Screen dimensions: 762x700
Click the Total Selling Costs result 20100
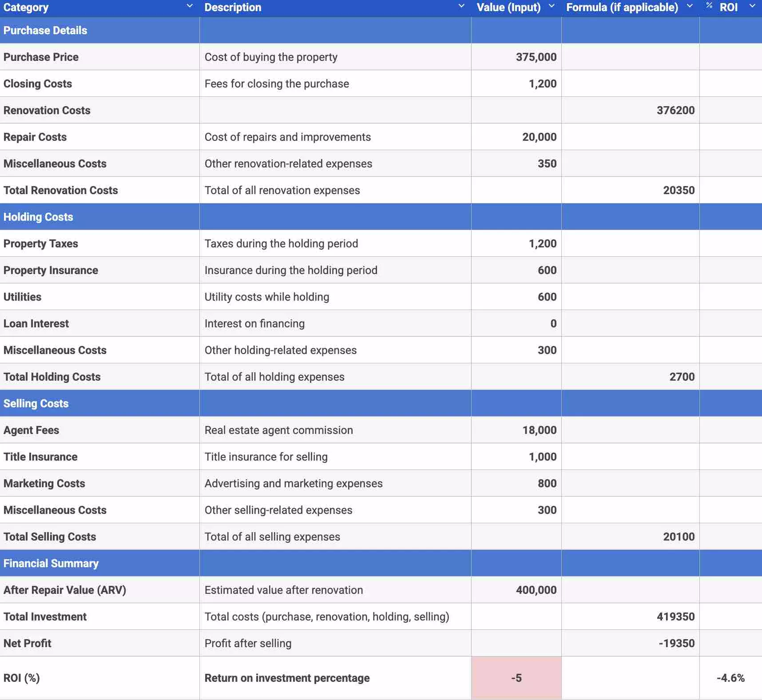[x=679, y=537]
